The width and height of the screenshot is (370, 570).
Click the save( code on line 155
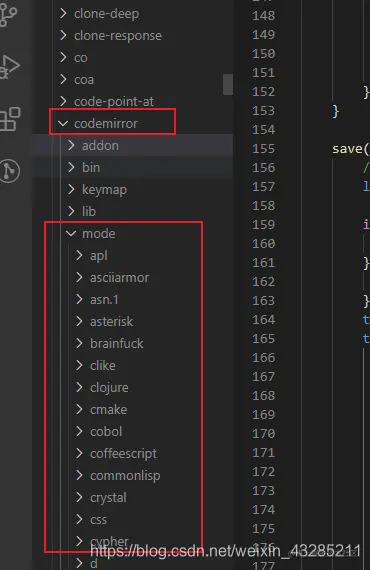point(351,149)
